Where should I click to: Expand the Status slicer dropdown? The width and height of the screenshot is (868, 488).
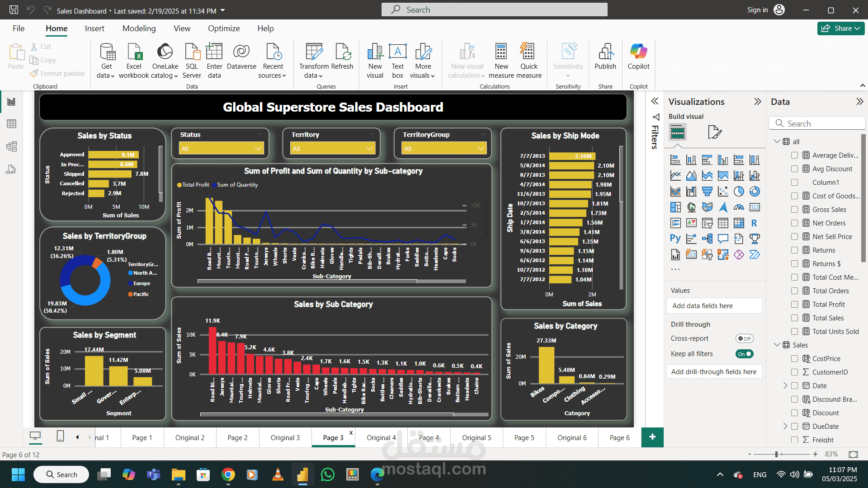point(258,149)
